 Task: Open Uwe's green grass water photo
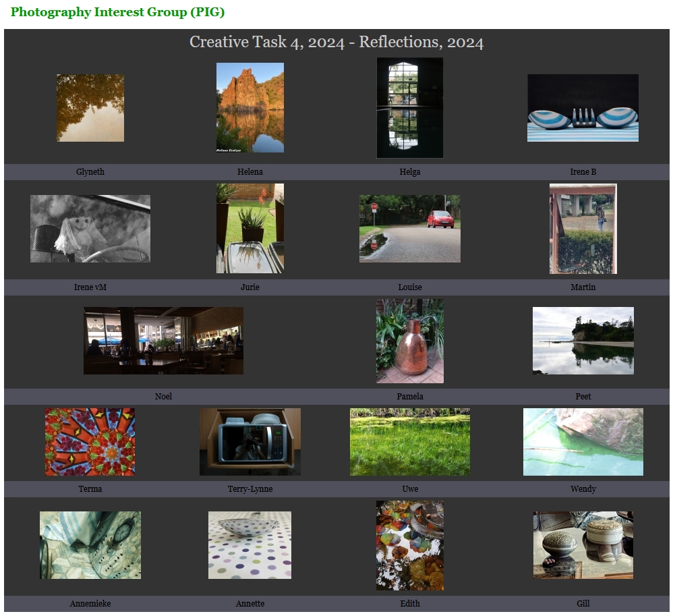[410, 442]
